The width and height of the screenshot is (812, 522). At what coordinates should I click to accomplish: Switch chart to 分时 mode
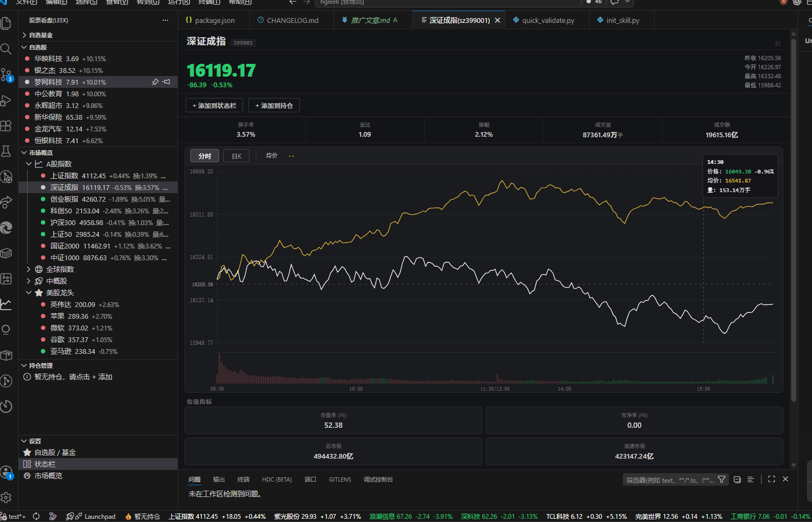(x=205, y=156)
